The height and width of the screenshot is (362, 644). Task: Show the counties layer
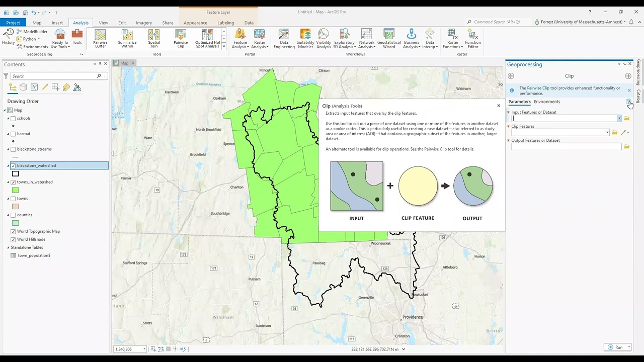(13, 215)
